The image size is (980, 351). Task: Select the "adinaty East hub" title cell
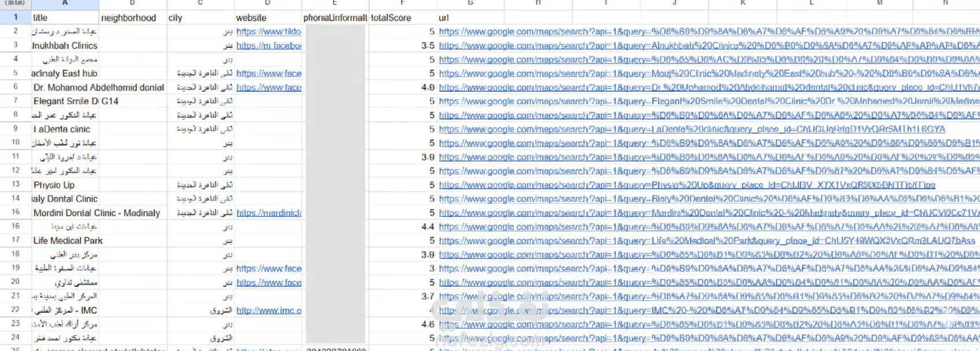pos(65,73)
